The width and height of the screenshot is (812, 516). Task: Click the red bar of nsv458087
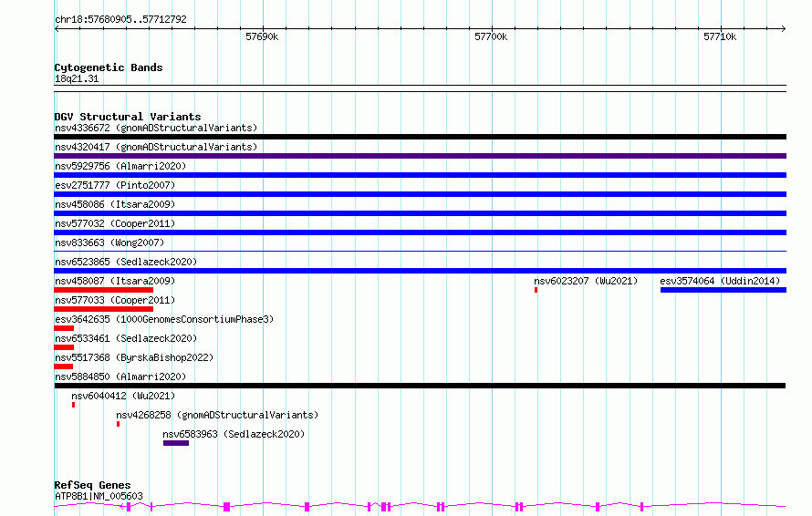(x=104, y=290)
